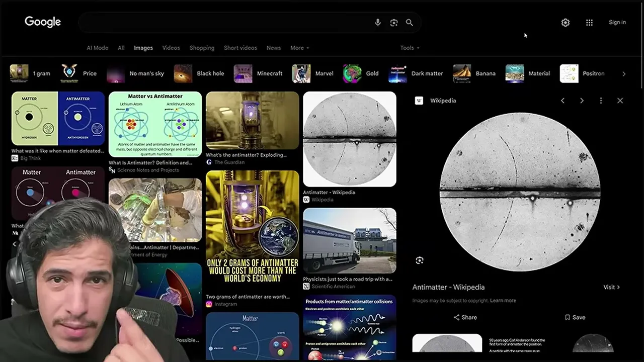Switch to All results tab
Image resolution: width=644 pixels, height=362 pixels.
[x=121, y=48]
